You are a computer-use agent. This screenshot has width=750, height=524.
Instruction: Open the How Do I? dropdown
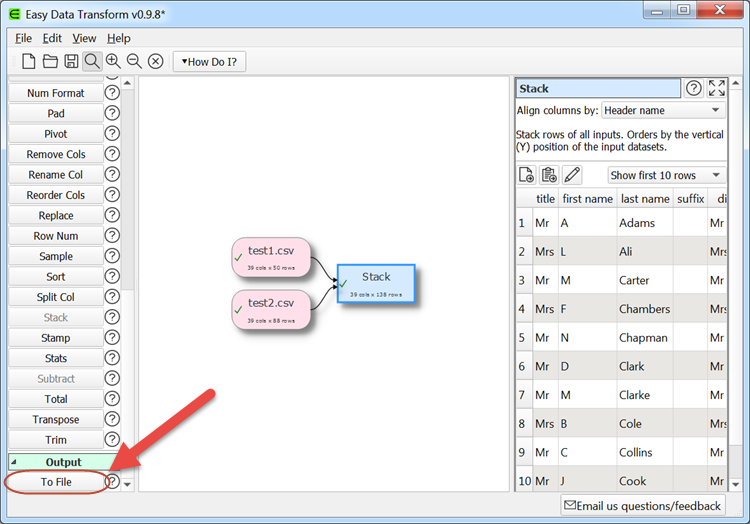tap(210, 61)
